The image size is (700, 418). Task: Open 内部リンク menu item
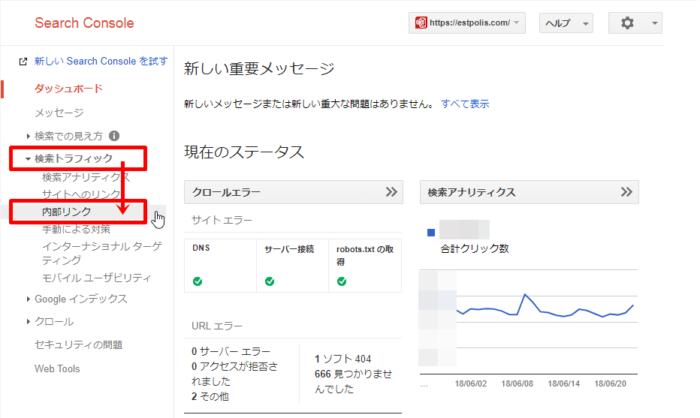point(66,212)
